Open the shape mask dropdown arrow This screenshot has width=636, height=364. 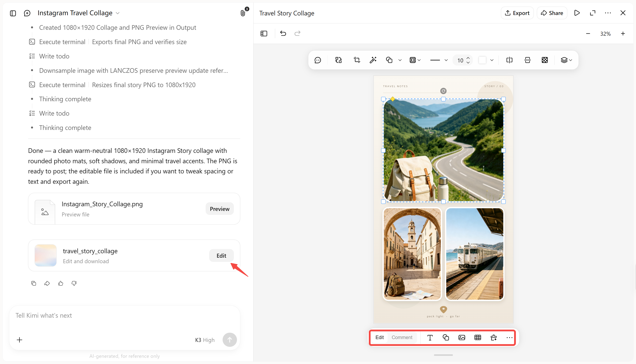tap(400, 60)
